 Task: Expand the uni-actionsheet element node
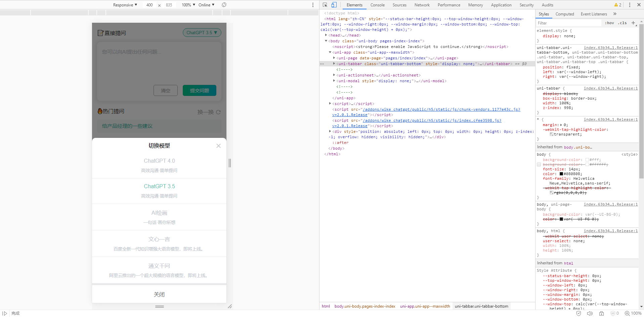[x=334, y=75]
